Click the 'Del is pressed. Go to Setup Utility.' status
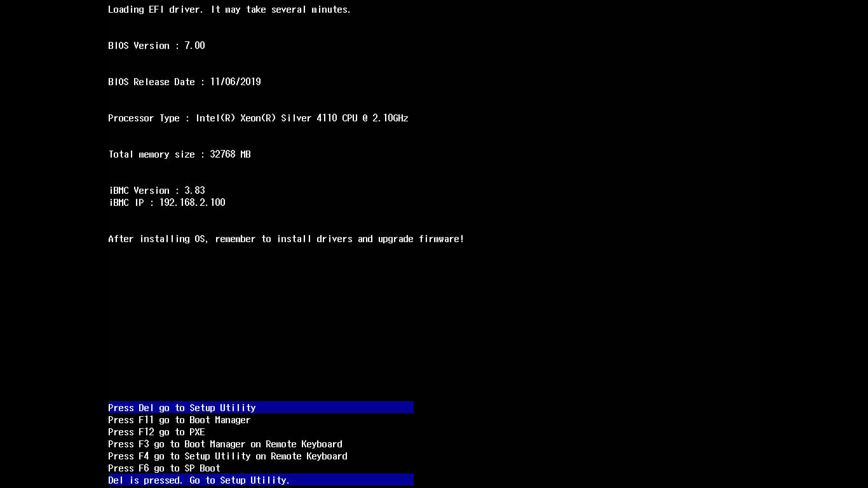Viewport: 868px width, 488px height. 261,480
